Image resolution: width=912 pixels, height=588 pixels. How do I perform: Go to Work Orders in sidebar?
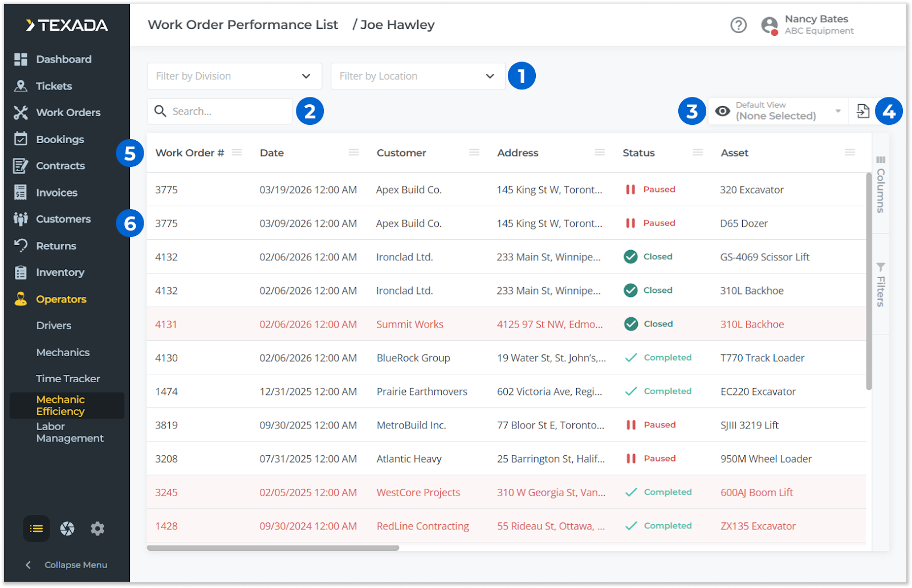tap(68, 113)
